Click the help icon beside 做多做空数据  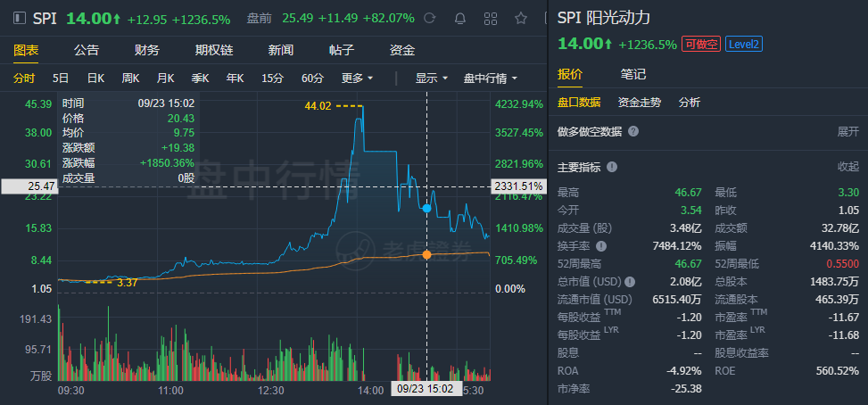tap(633, 132)
